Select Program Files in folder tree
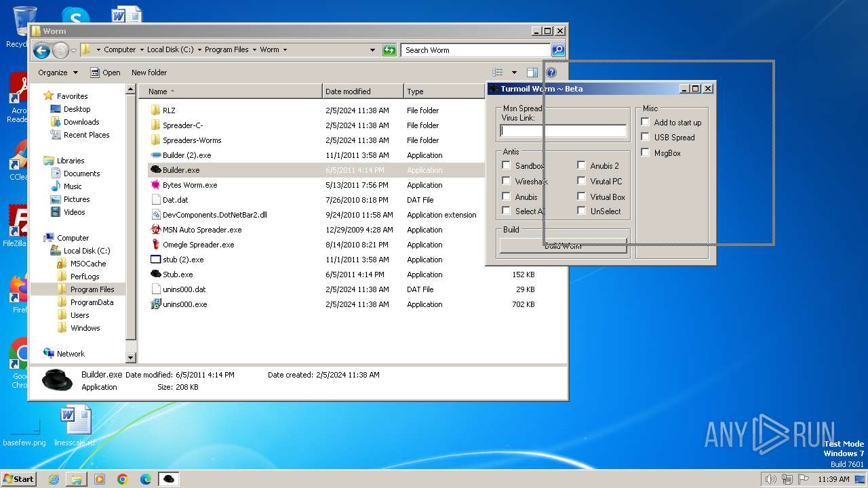This screenshot has width=868, height=488. coord(92,289)
